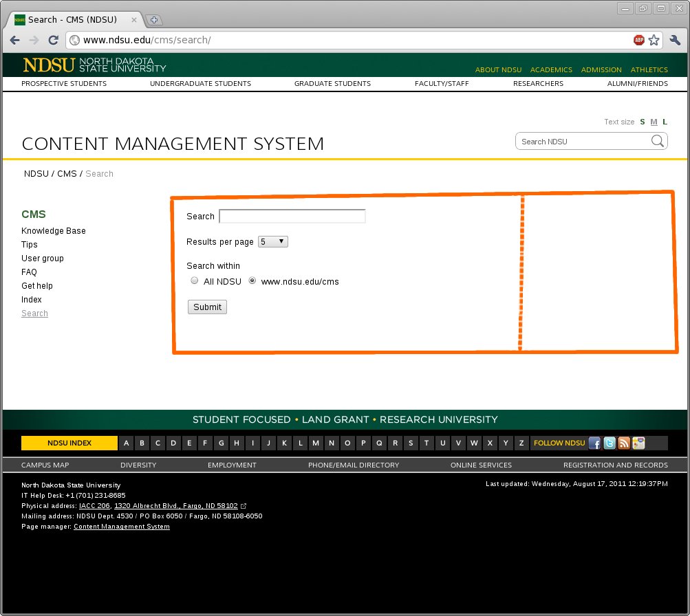Open the NDSU Facebook page icon
Image resolution: width=690 pixels, height=616 pixels.
click(x=594, y=443)
